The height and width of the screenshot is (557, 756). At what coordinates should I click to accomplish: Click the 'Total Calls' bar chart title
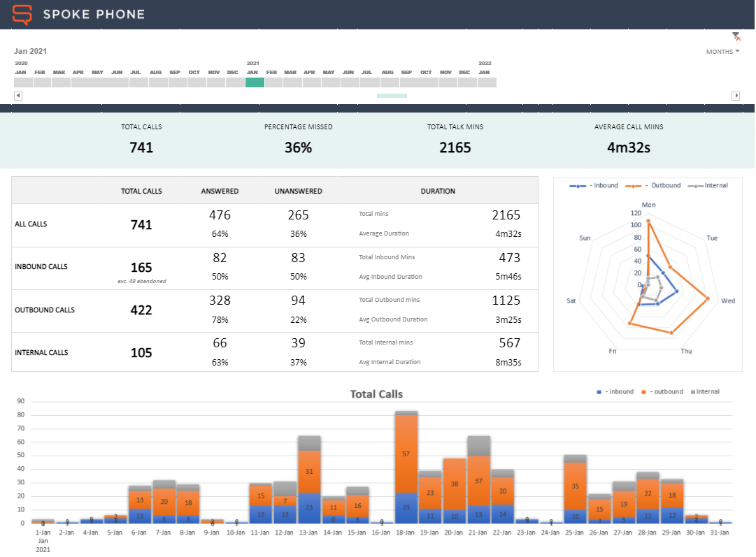click(x=376, y=394)
